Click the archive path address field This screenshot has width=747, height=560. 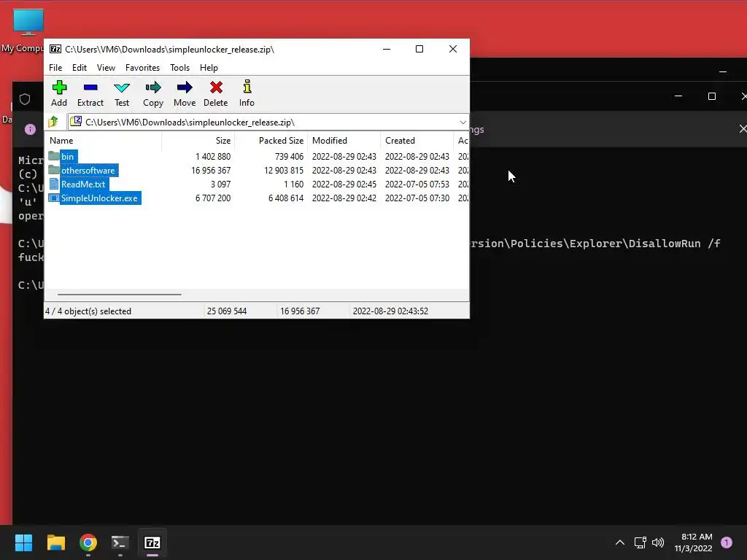[x=268, y=122]
